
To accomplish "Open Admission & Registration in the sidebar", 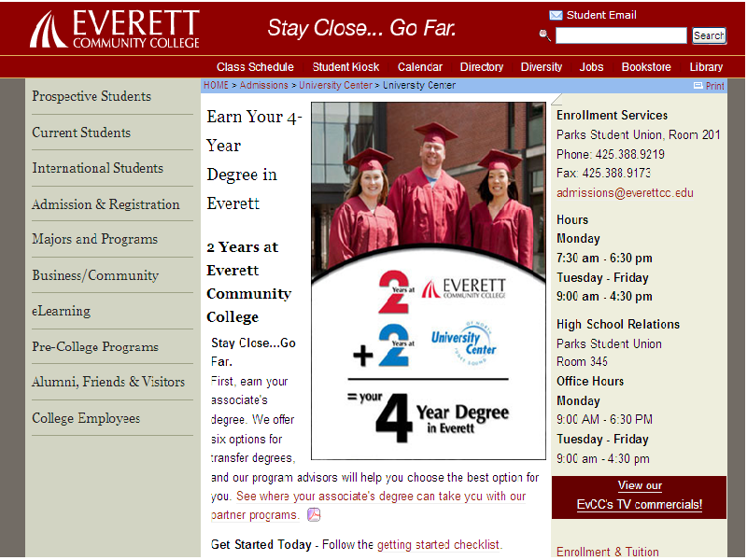I will tap(106, 204).
